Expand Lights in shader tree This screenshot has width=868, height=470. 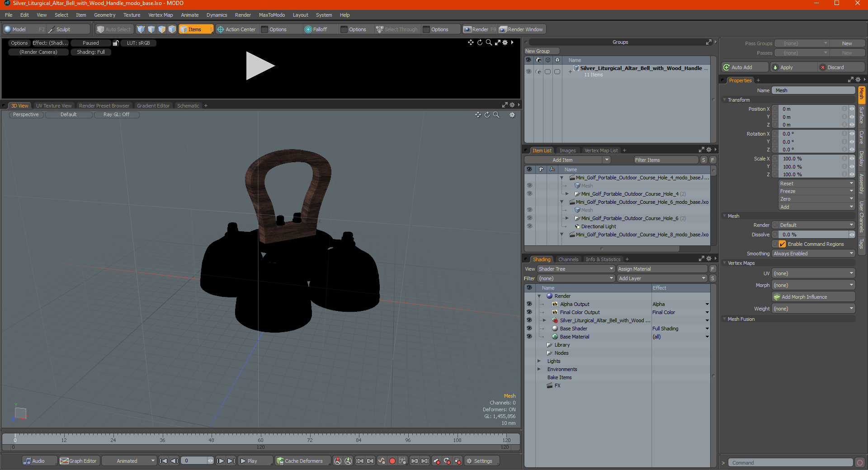pos(539,361)
